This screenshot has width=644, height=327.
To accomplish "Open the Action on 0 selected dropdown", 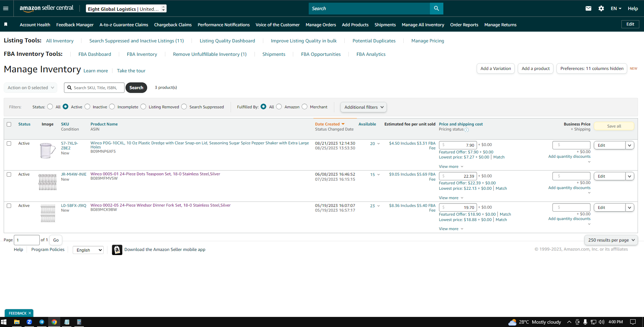I will (31, 87).
